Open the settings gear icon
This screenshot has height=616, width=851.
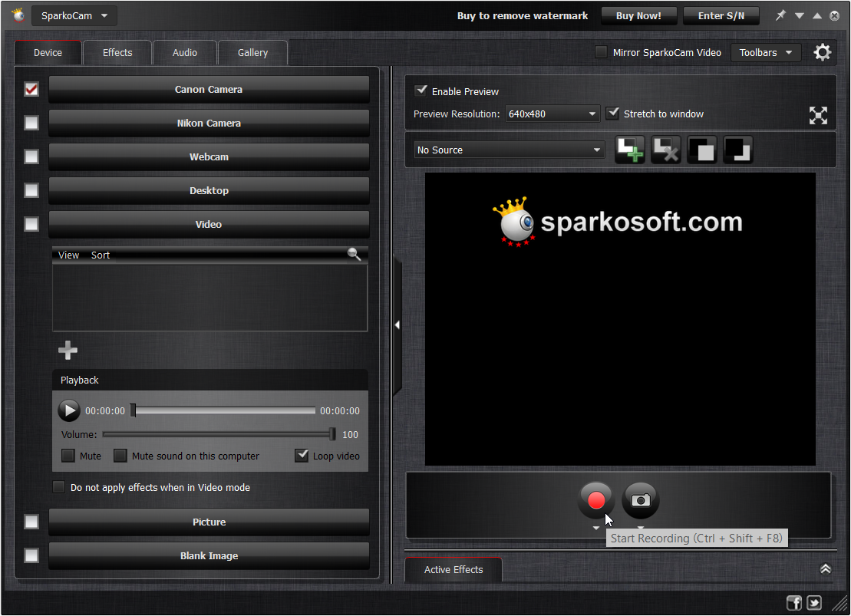pos(823,52)
